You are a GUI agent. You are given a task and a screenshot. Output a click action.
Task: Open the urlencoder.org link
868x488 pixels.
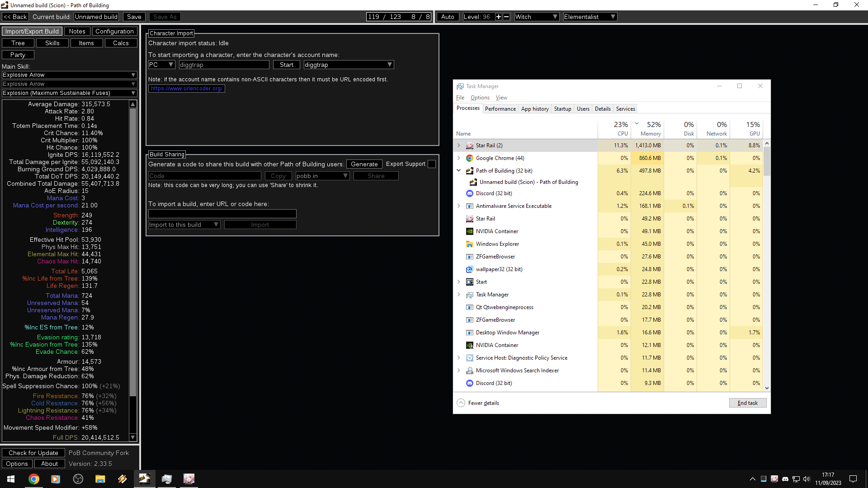(186, 89)
